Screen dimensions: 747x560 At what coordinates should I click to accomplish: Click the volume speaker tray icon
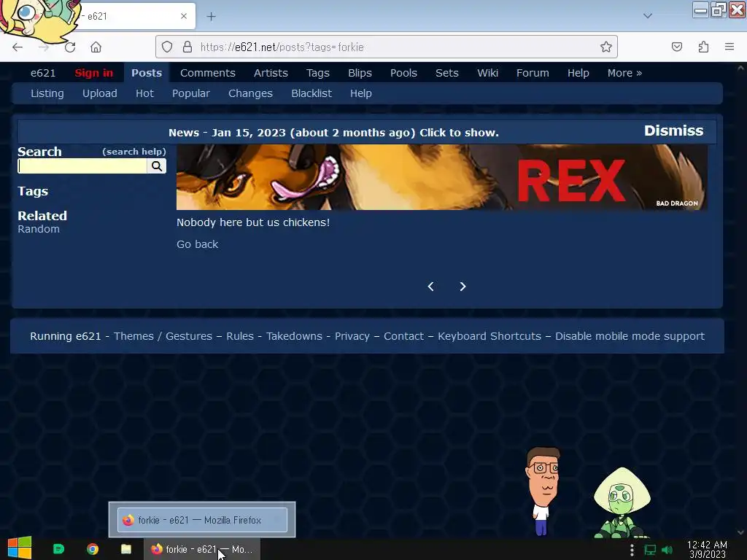tap(667, 550)
